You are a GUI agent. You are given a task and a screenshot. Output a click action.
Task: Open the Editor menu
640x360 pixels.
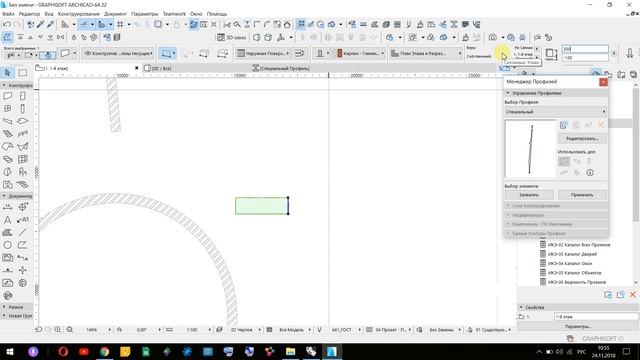tap(29, 14)
